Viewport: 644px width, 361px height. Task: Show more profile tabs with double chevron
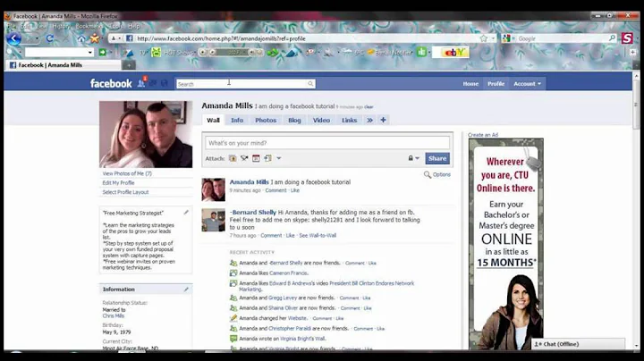click(369, 121)
